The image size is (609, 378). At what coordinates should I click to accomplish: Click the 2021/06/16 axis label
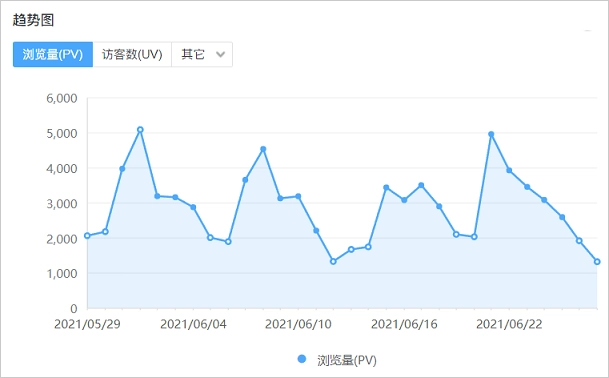tap(404, 324)
